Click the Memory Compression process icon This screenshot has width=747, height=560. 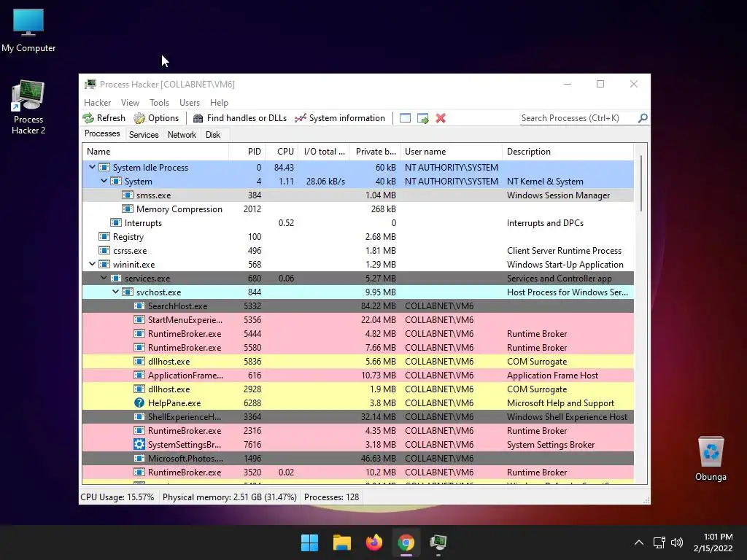[127, 209]
